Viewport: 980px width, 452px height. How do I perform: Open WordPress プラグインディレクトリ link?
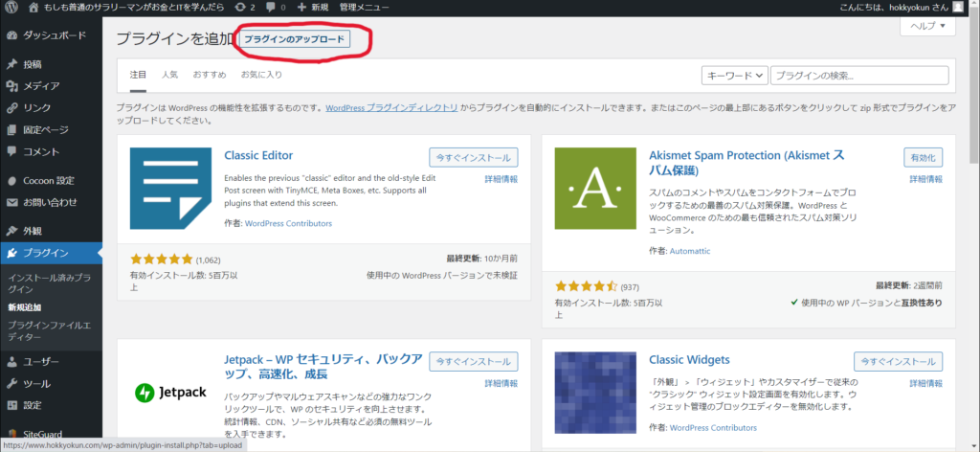point(391,107)
